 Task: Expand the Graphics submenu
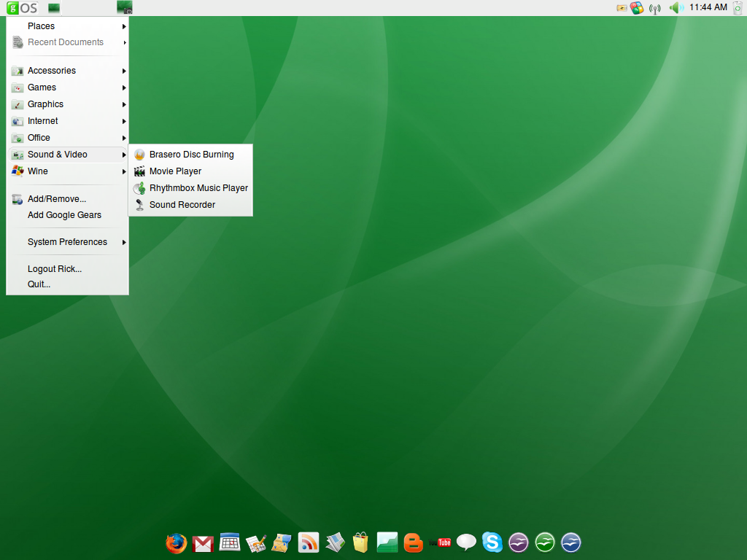point(68,104)
